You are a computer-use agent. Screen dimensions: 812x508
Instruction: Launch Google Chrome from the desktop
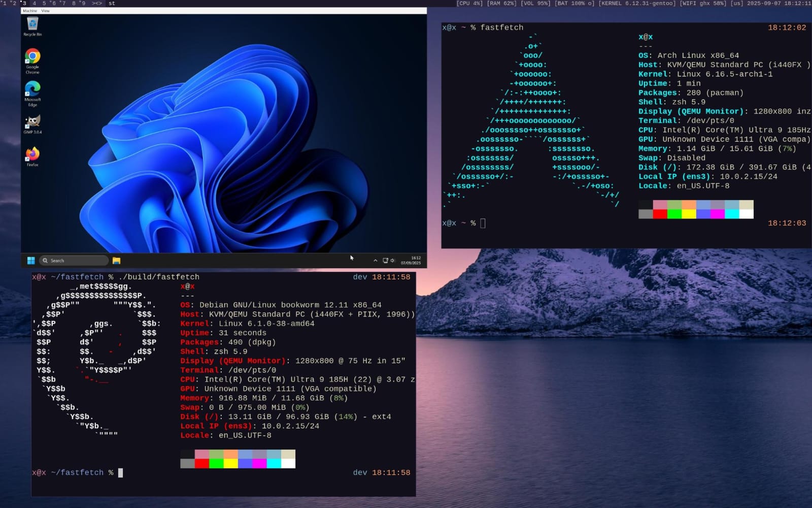[32, 57]
